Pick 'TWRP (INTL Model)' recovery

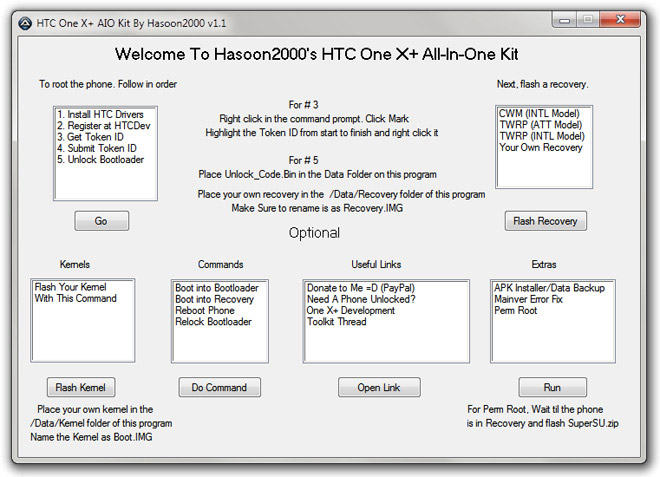coord(542,136)
